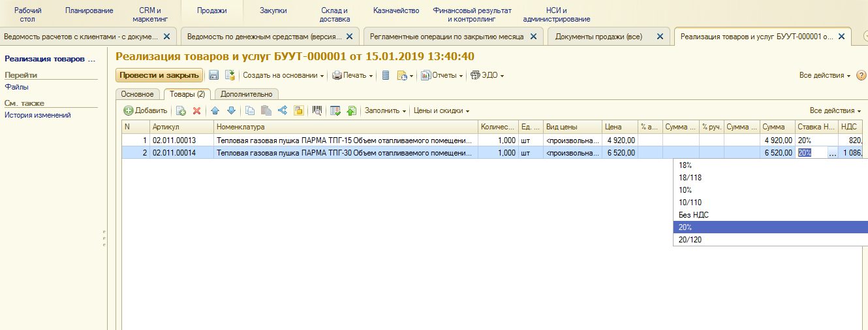Screen dimensions: 868x330
Task: Click the Номенклатура column header
Action: [346, 127]
